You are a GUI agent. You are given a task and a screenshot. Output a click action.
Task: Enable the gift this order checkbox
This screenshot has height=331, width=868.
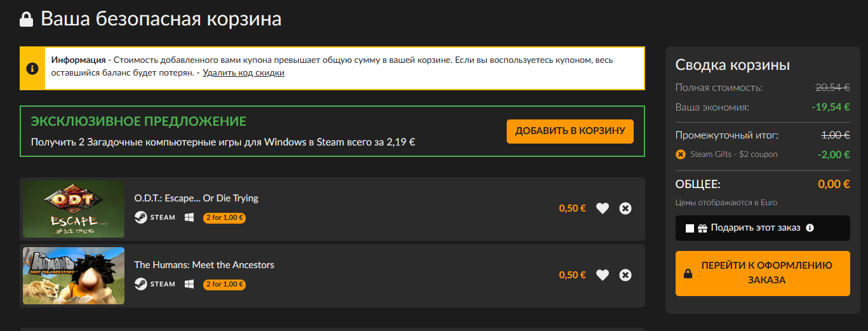click(x=690, y=228)
